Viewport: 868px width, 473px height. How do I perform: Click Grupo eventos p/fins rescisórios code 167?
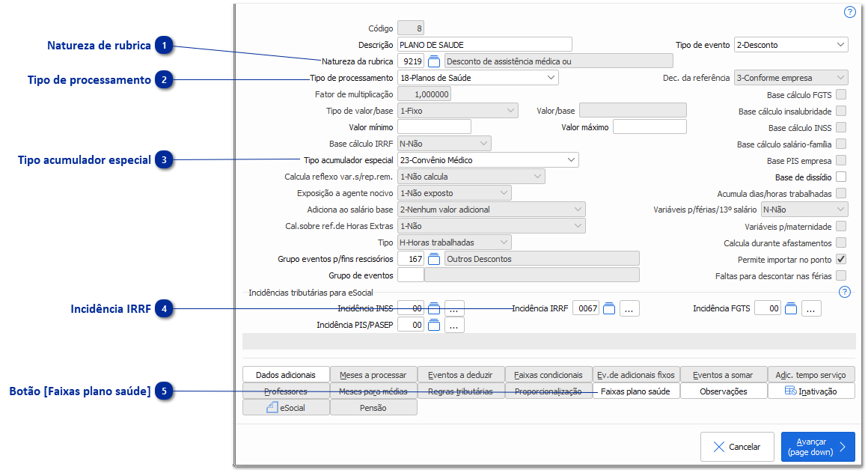click(x=411, y=259)
